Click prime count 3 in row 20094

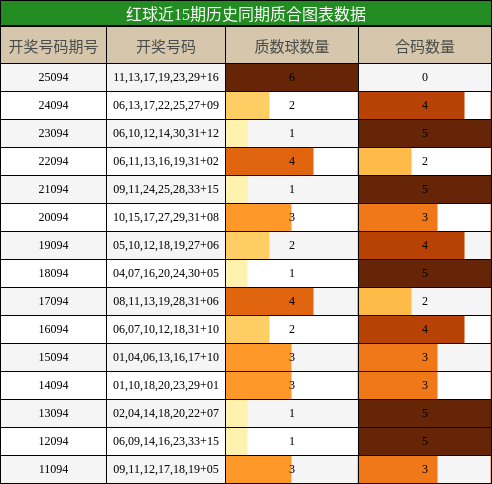point(292,217)
